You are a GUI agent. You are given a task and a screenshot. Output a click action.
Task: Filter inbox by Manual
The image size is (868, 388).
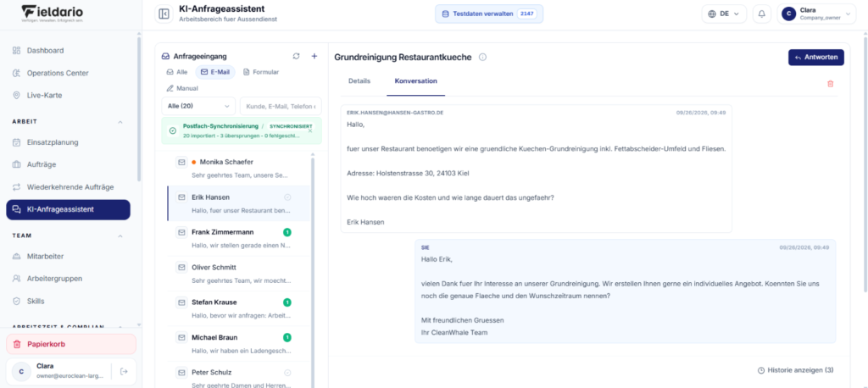[182, 88]
